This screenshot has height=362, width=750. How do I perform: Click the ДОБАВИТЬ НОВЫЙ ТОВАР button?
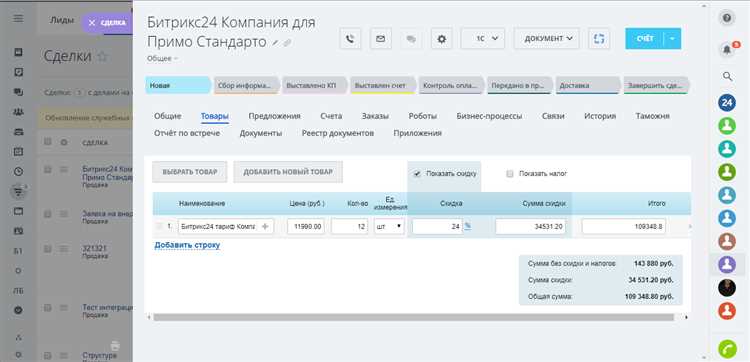(x=288, y=172)
